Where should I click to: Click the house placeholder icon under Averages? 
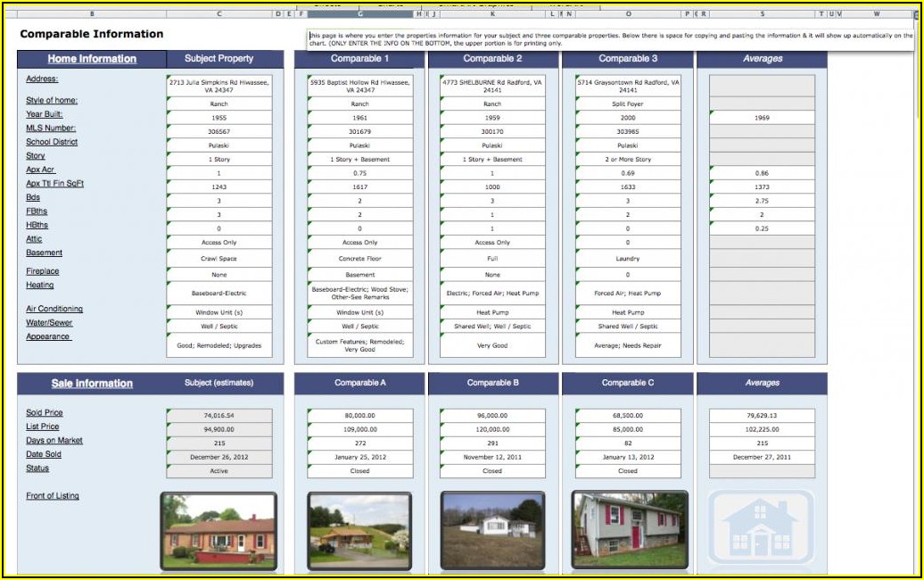761,528
